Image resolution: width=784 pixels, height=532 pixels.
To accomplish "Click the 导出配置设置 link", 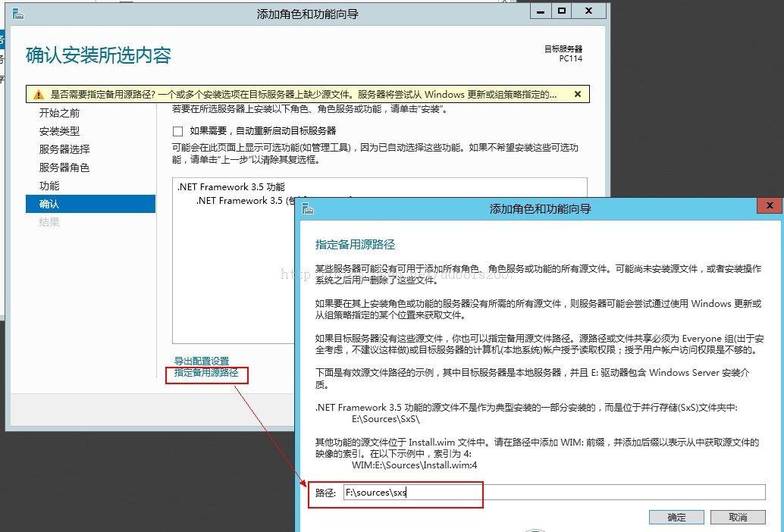I will coord(202,361).
